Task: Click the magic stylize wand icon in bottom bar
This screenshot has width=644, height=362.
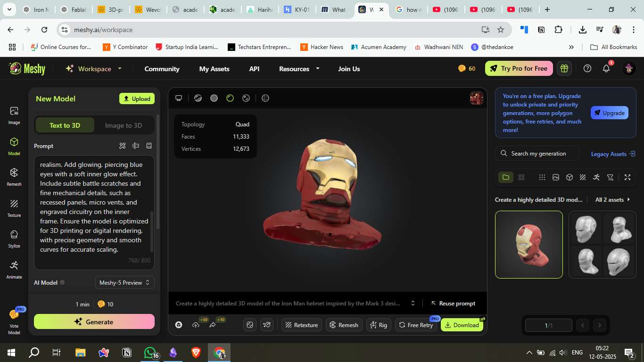Action: (268, 325)
